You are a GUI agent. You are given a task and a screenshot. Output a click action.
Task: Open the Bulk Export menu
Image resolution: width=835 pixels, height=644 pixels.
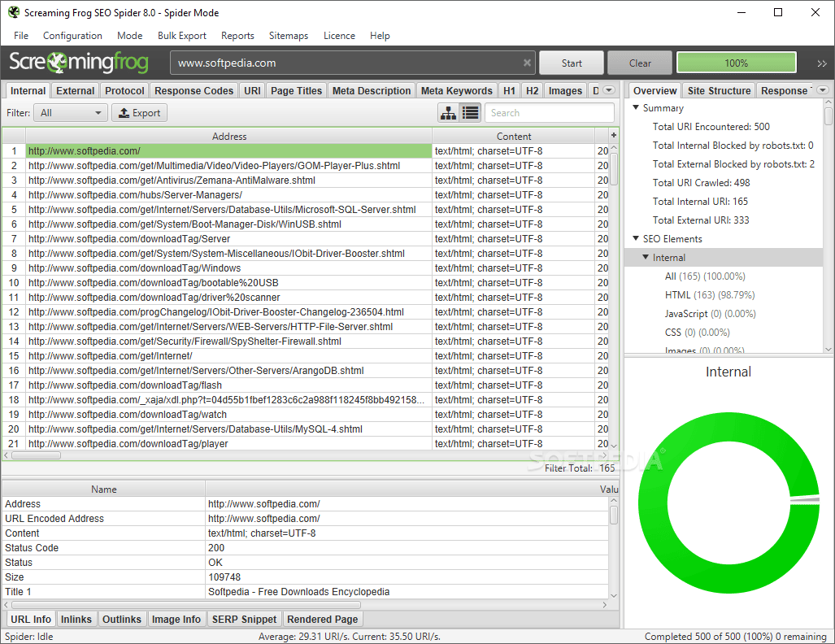tap(182, 36)
